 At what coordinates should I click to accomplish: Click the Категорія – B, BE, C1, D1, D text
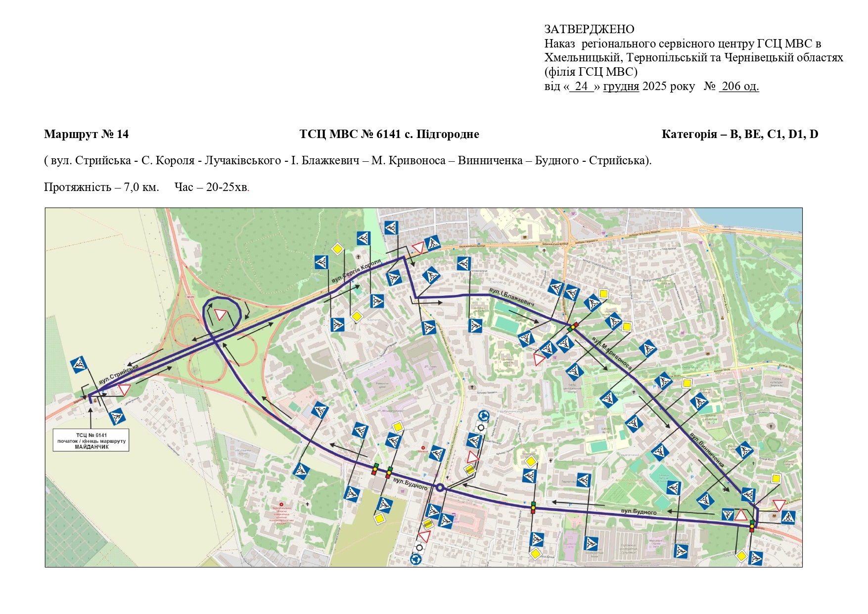point(739,134)
